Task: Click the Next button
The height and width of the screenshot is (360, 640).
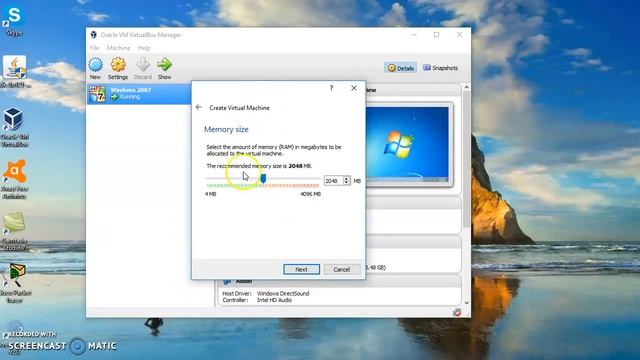Action: pyautogui.click(x=301, y=269)
